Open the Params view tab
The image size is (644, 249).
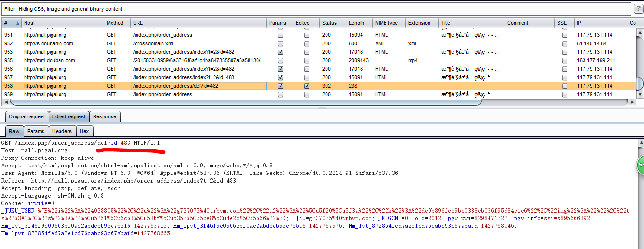coord(35,131)
